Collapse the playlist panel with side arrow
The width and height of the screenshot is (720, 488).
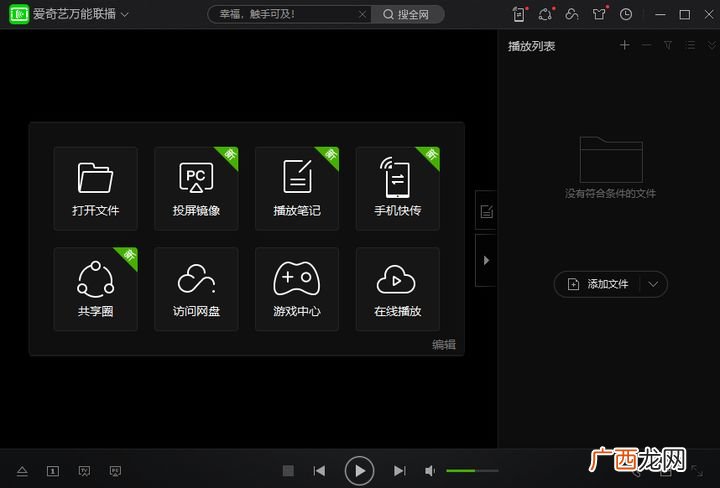point(486,260)
